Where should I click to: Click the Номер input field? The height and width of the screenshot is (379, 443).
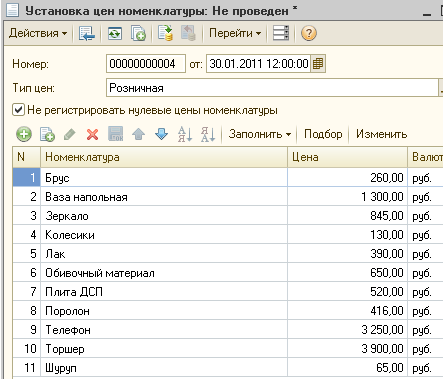(146, 63)
